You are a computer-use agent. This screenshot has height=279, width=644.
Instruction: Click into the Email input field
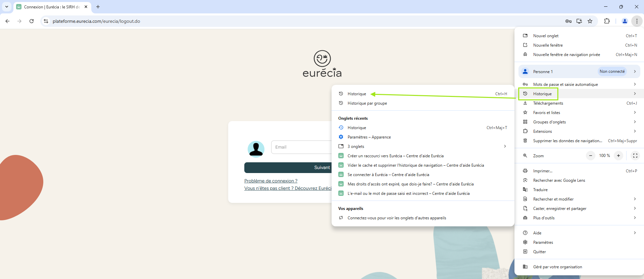click(301, 147)
